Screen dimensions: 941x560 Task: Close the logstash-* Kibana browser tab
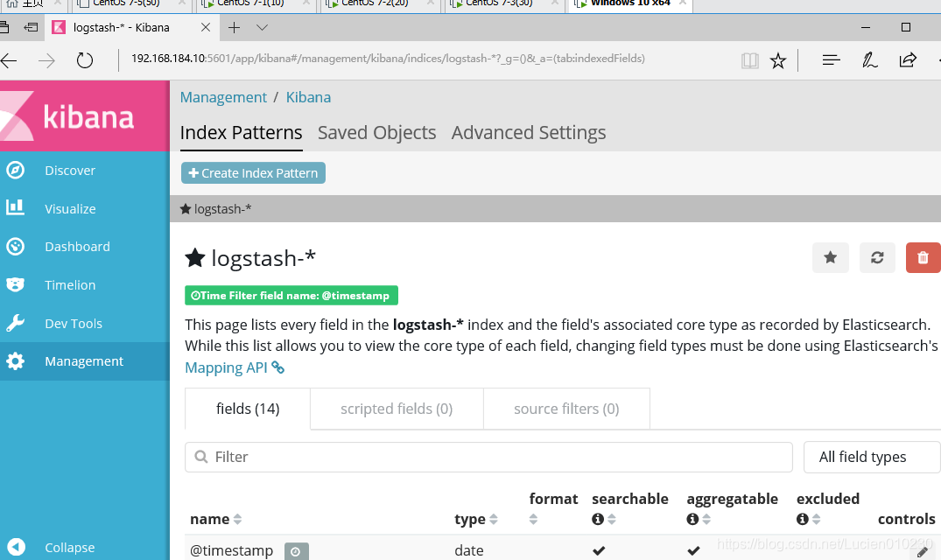coord(205,28)
